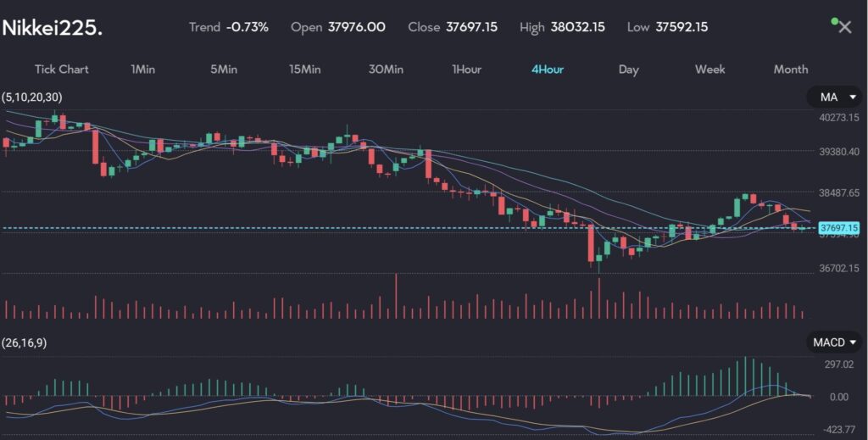This screenshot has height=440, width=868.
Task: Switch to the 15Min timeframe
Action: [x=304, y=70]
